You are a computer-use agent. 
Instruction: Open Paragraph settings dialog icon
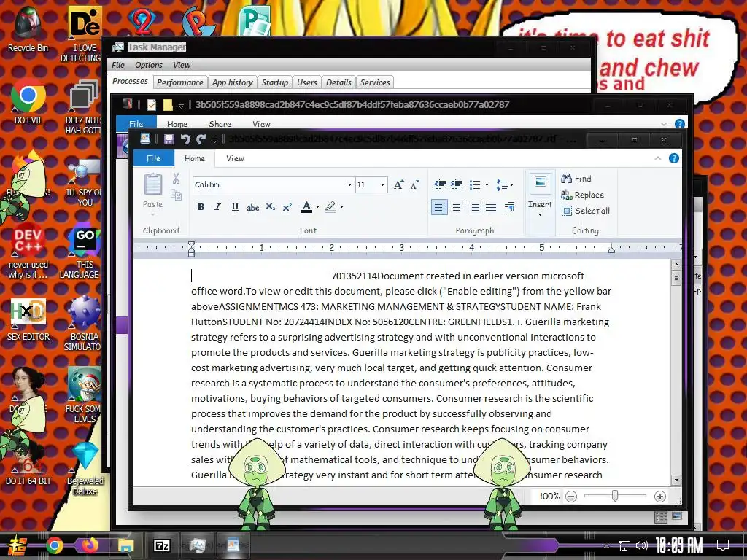pyautogui.click(x=509, y=207)
